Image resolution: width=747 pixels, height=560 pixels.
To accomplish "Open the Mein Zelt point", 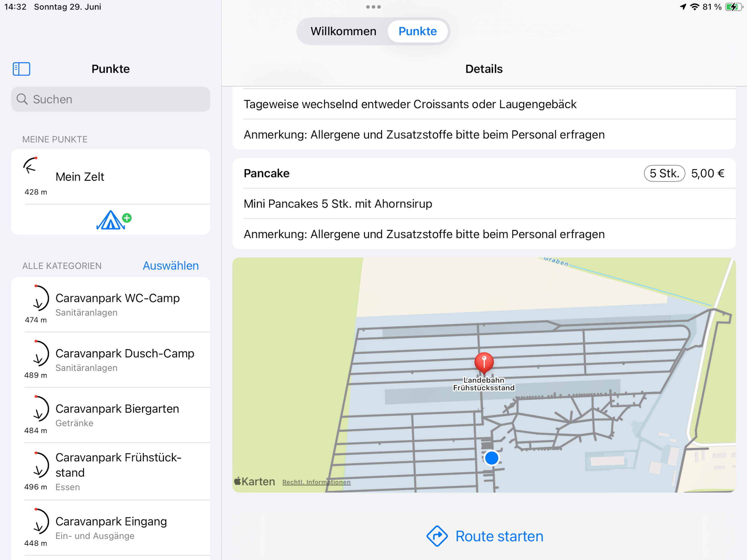I will 111,177.
